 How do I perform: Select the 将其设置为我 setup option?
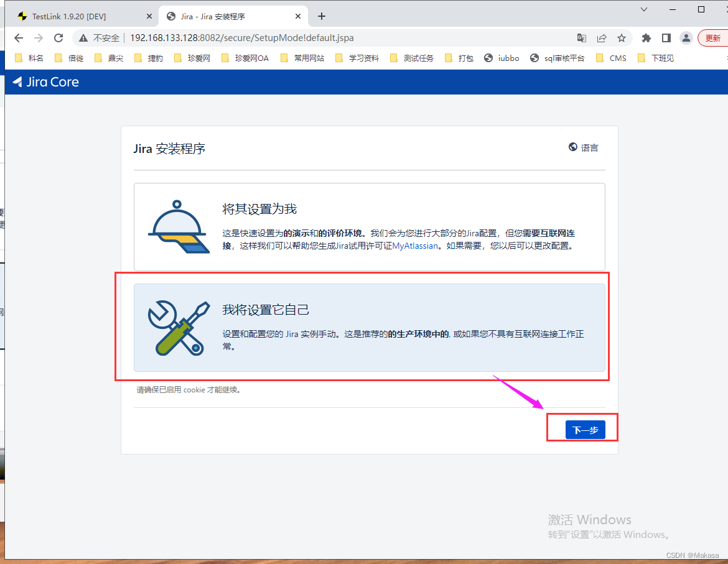point(369,227)
